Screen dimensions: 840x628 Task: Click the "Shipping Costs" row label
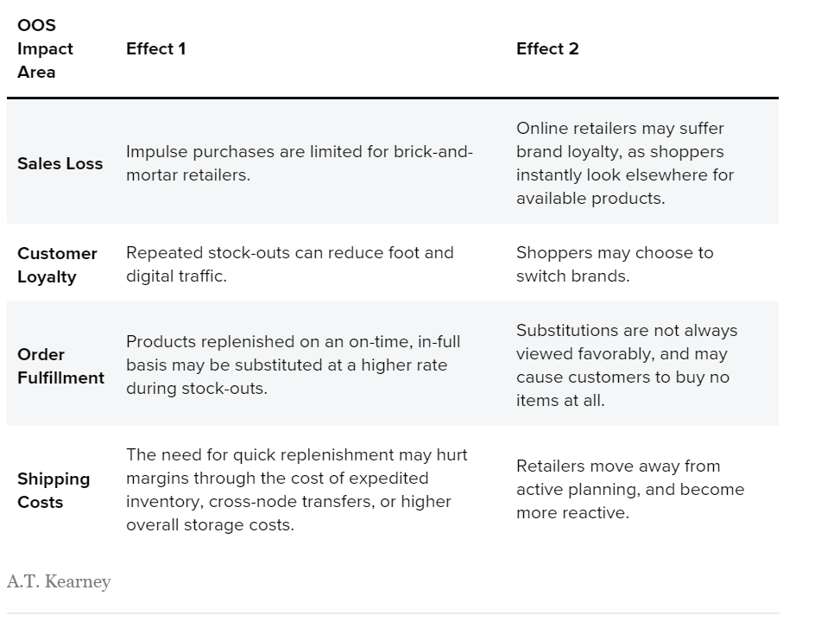(54, 491)
